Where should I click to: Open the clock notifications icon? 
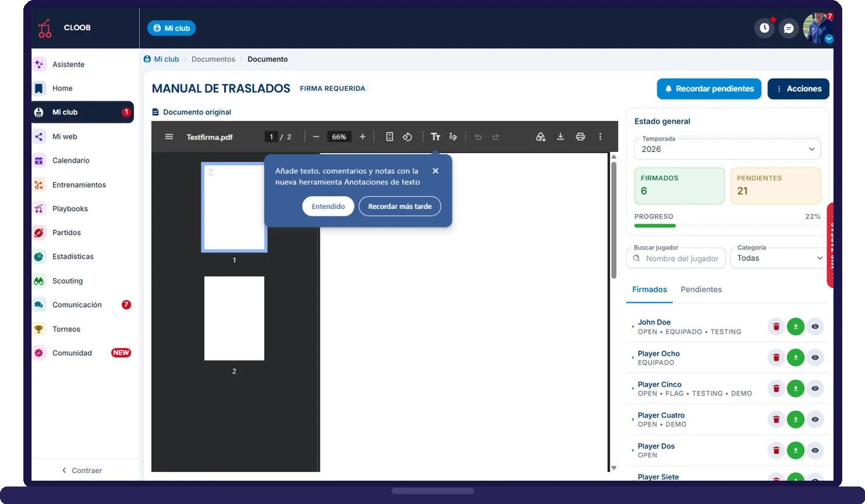coord(765,28)
